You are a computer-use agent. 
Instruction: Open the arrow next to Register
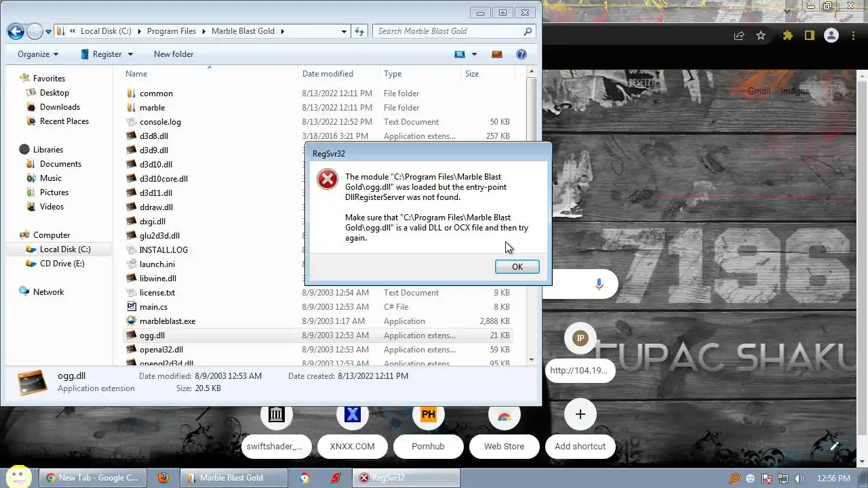click(130, 54)
